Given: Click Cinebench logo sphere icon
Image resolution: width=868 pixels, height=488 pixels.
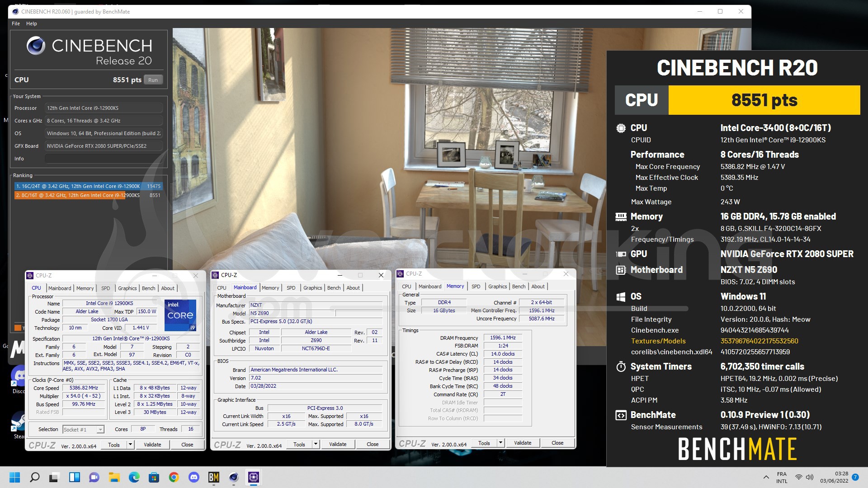Looking at the screenshot, I should click(x=36, y=46).
